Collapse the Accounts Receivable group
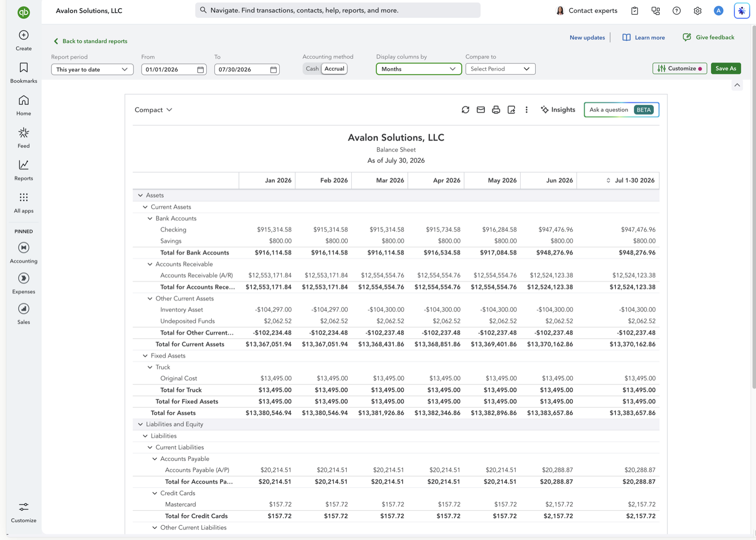 click(150, 264)
